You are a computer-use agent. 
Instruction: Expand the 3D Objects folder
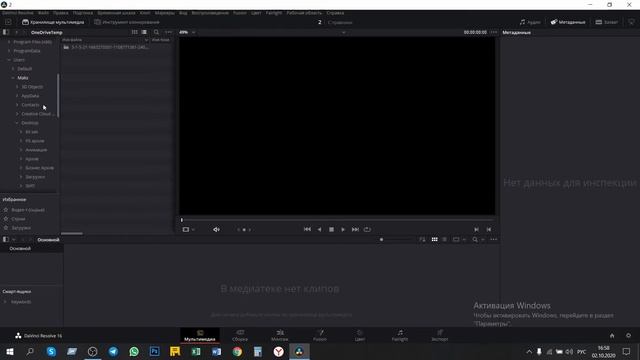point(17,87)
